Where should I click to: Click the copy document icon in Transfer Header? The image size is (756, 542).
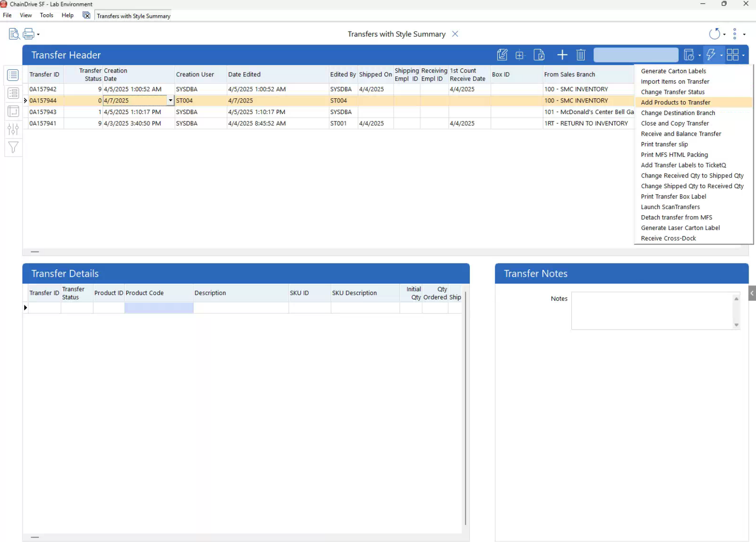539,55
